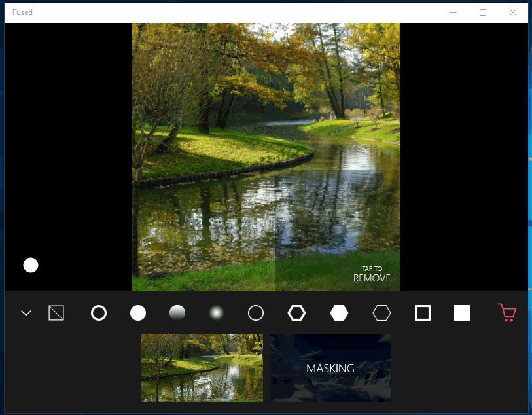The image size is (532, 415).
Task: Minimize the Fused window
Action: [x=453, y=12]
